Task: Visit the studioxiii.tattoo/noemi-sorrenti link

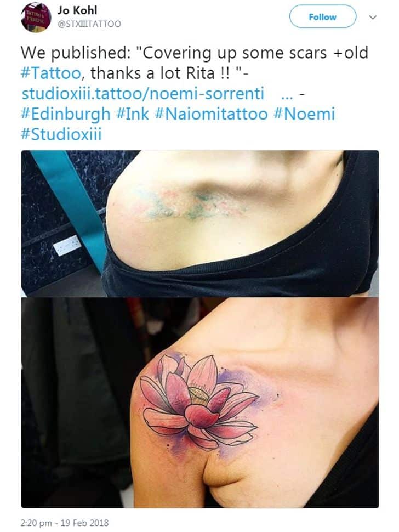Action: click(x=142, y=94)
